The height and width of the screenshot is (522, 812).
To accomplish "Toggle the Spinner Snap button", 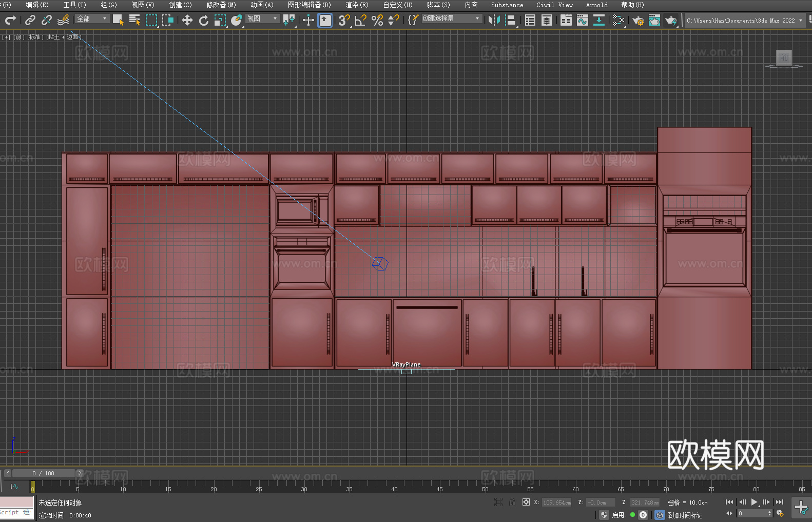I will (x=394, y=20).
